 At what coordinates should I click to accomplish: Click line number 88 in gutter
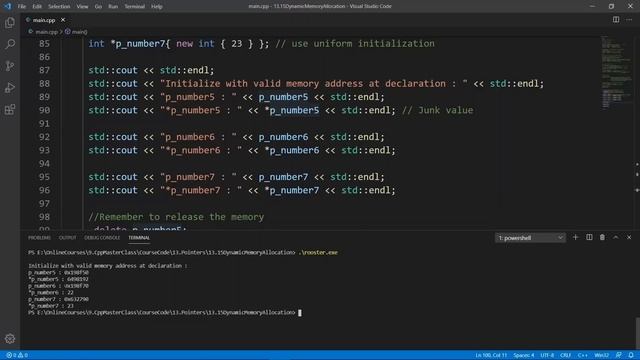point(44,83)
